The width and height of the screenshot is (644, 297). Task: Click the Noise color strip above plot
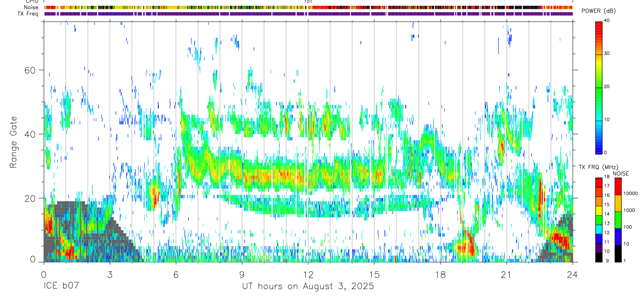click(x=308, y=7)
